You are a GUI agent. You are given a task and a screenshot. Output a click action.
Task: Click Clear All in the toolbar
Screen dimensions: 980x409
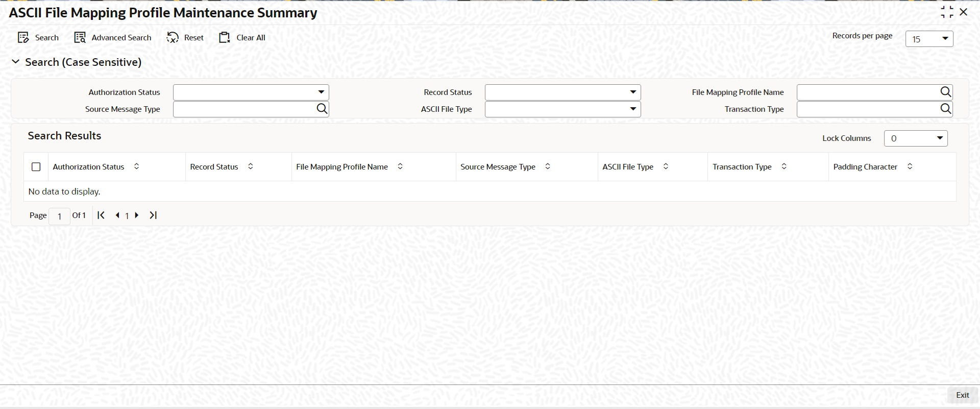[242, 38]
